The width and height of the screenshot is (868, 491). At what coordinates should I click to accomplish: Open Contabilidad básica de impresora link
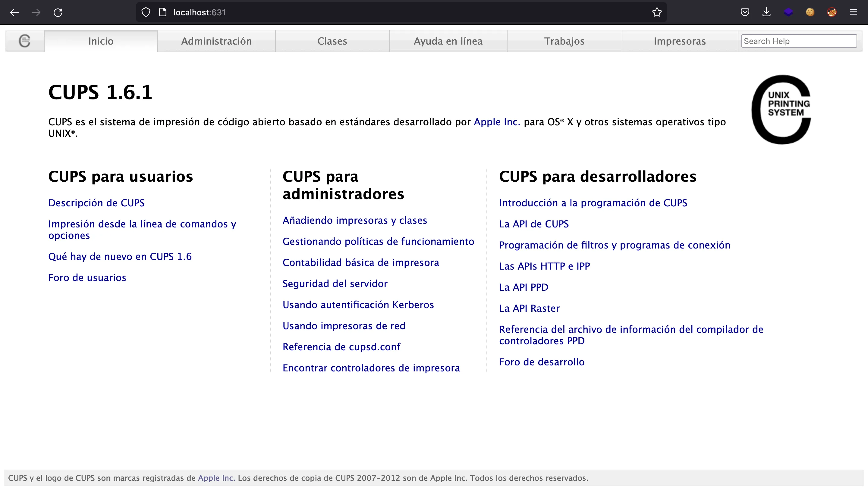(x=361, y=262)
